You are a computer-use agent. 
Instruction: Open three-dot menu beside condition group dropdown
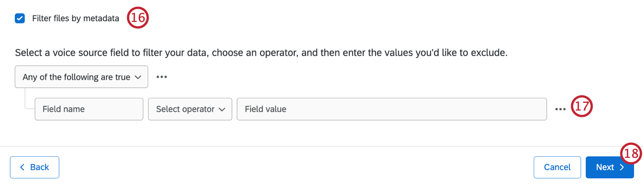(162, 77)
